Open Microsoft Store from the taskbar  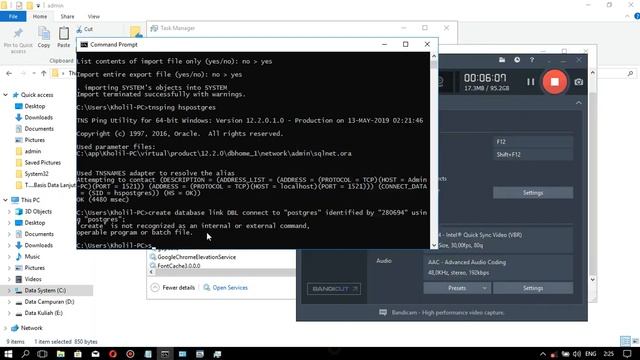78,354
